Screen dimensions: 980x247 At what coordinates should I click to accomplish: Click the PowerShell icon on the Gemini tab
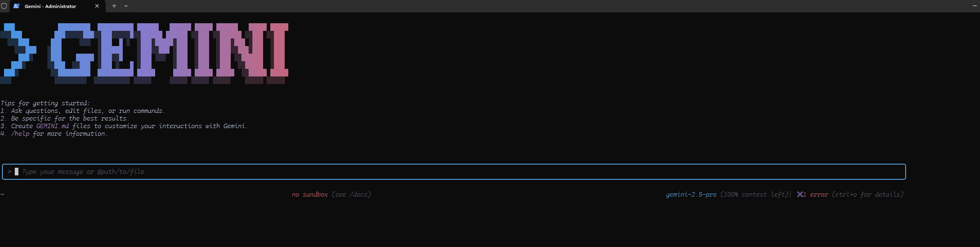click(16, 6)
